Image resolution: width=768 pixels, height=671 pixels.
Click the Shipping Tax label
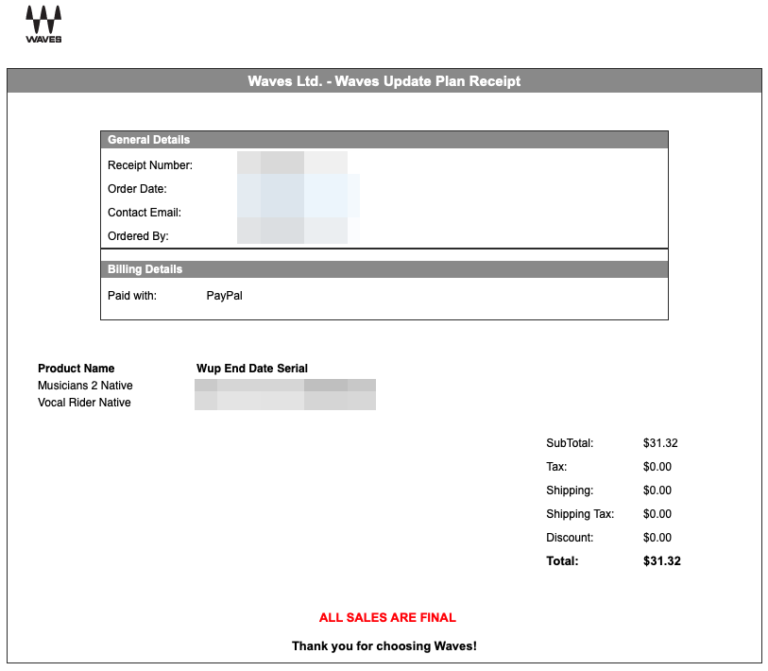coord(580,514)
